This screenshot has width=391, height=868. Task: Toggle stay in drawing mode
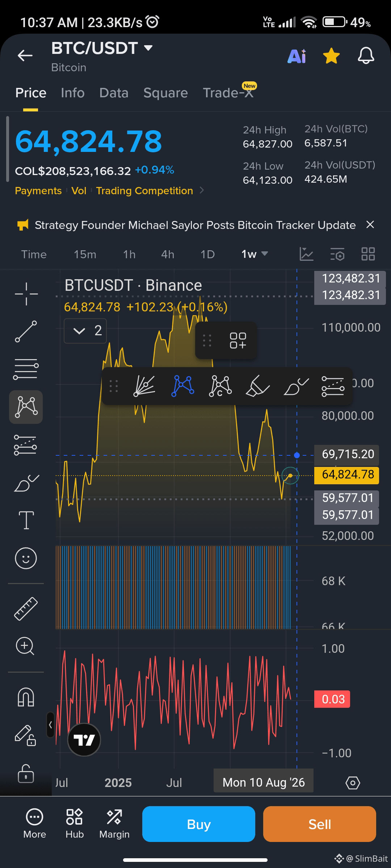pos(25,735)
